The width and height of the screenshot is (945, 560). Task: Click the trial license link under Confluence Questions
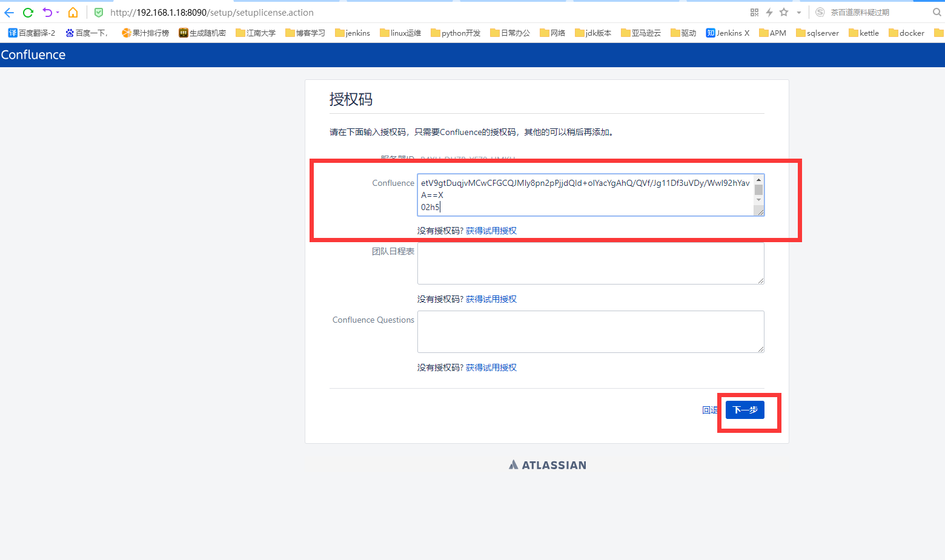coord(491,367)
